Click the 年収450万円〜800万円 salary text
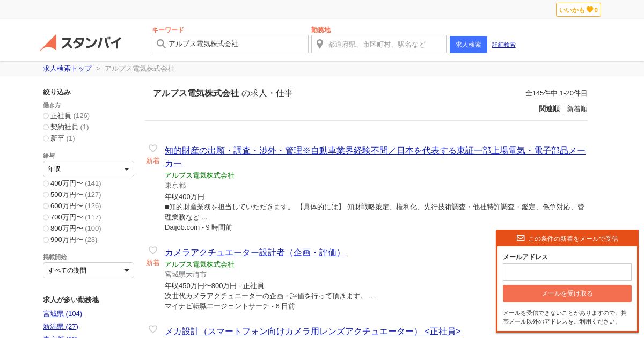Image resolution: width=644 pixels, height=338 pixels. (x=201, y=286)
